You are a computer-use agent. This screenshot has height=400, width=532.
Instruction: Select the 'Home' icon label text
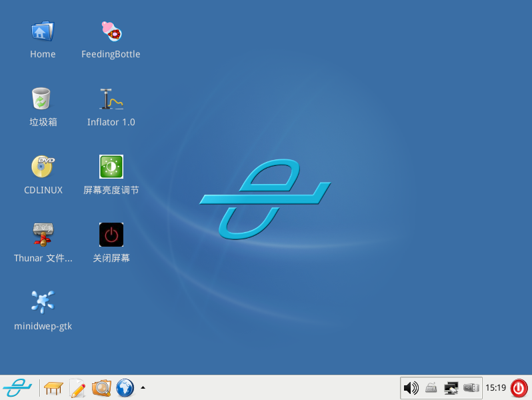[x=43, y=54]
